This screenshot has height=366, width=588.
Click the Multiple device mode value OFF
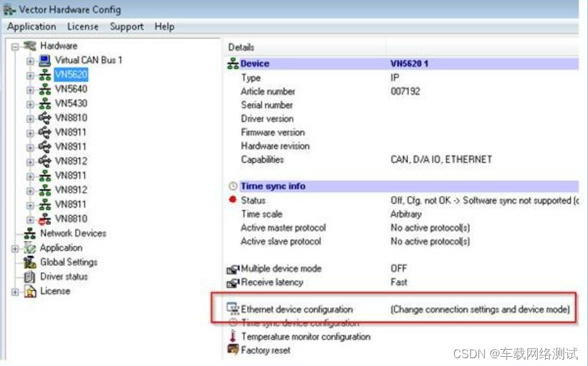tap(398, 268)
